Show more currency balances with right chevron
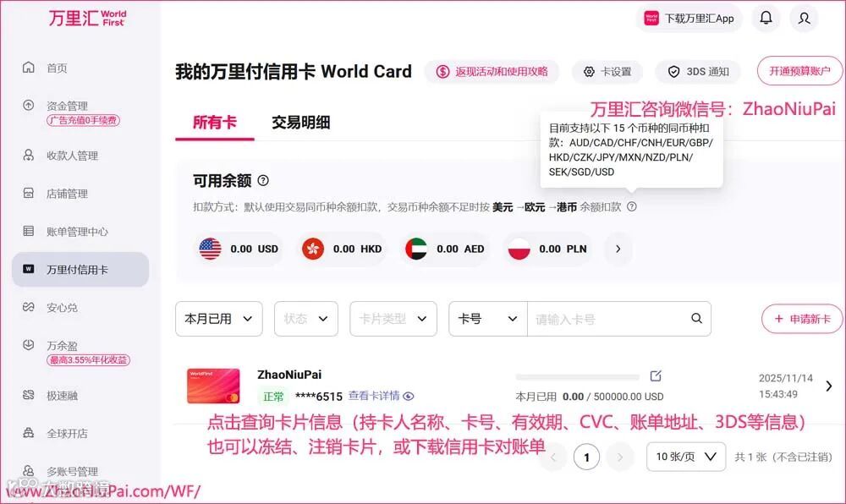 pos(618,249)
